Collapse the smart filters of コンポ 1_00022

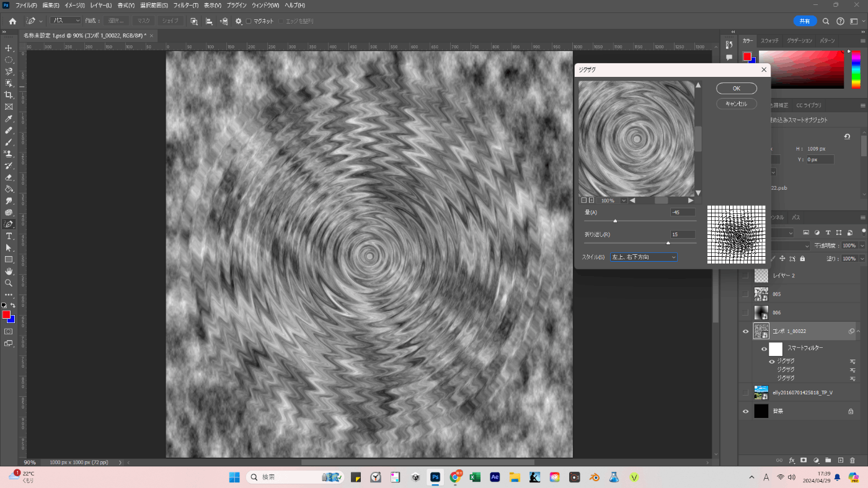coord(859,332)
